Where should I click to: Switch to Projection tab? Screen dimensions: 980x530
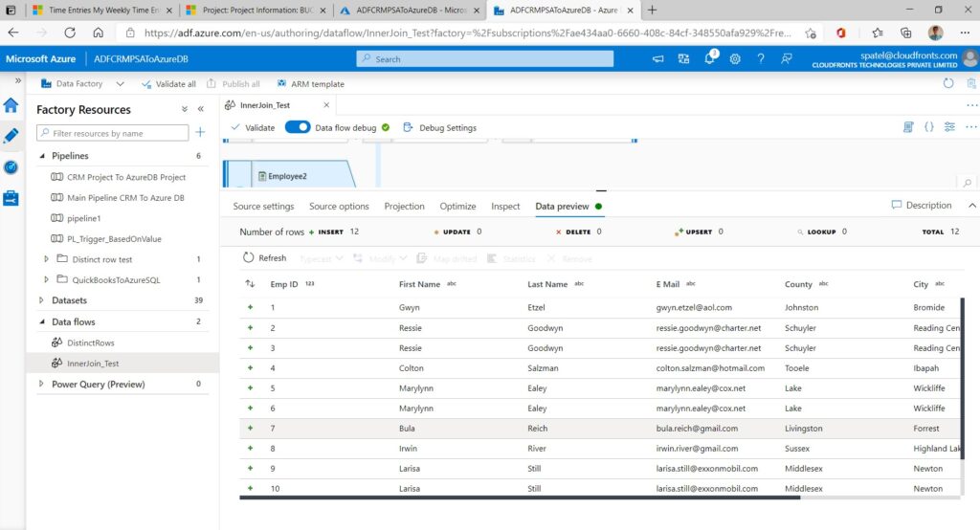click(404, 207)
